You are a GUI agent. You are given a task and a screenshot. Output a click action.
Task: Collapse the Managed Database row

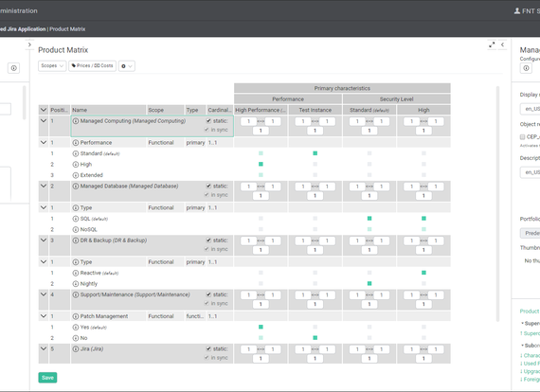[44, 186]
